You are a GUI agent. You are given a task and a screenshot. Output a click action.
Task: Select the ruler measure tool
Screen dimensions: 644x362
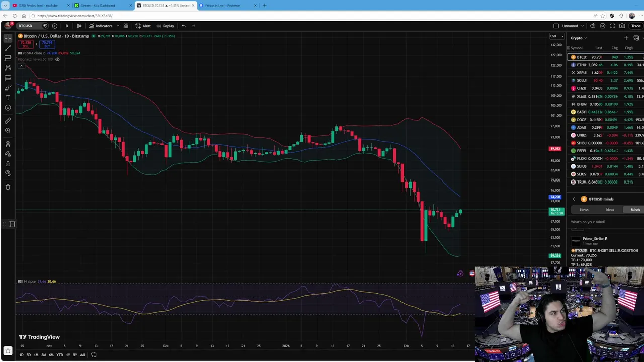8,121
